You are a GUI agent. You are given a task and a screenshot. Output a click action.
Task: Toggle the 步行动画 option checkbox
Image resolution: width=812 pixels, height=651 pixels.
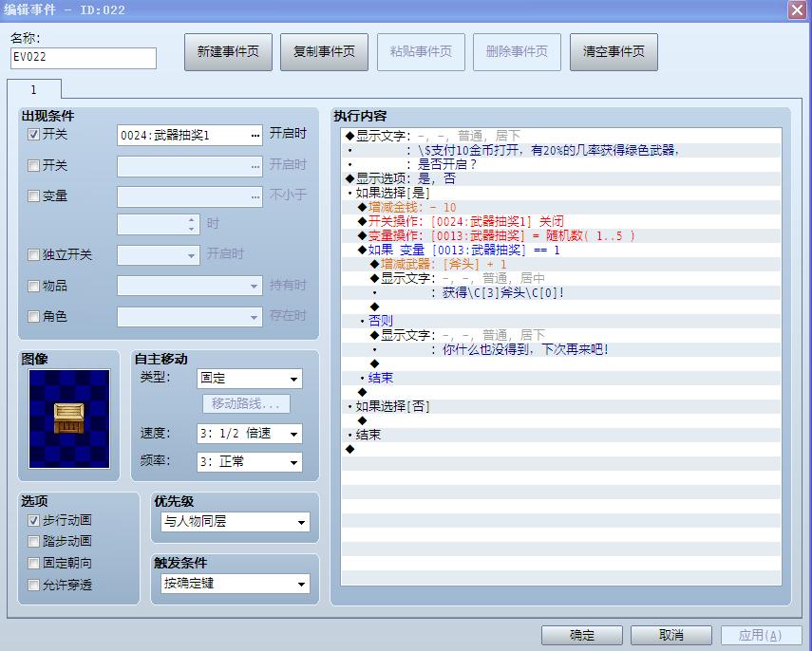tap(33, 520)
